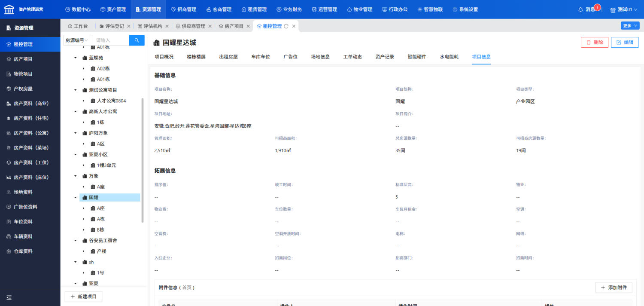Switch to the 出租房屋 tab
The image size is (644, 306).
click(228, 57)
